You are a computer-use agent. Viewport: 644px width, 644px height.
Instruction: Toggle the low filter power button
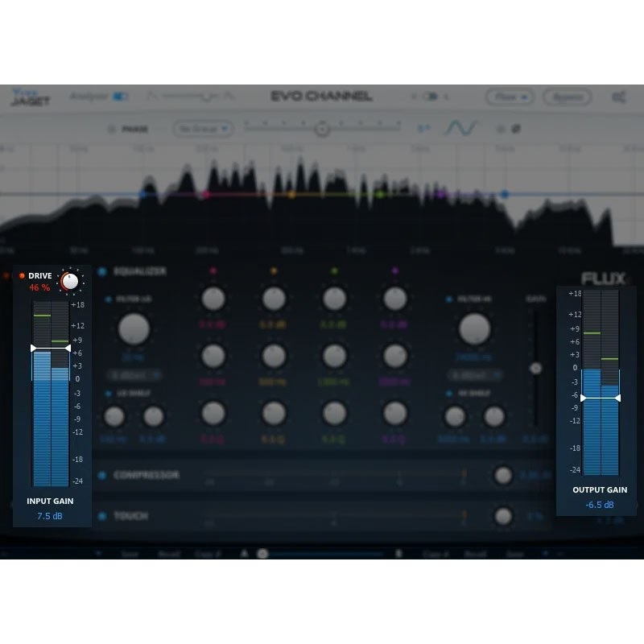pos(109,299)
